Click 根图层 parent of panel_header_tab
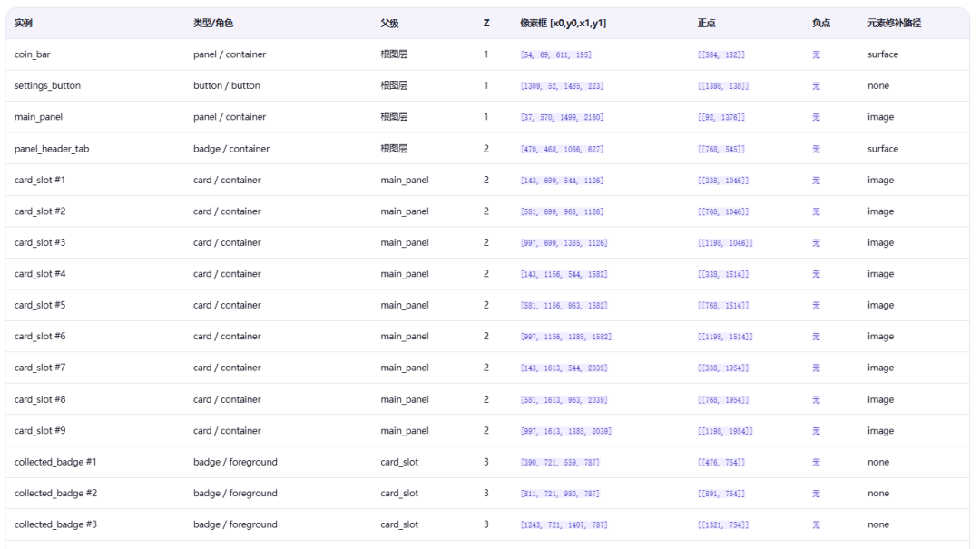This screenshot has width=980, height=549. click(x=395, y=149)
